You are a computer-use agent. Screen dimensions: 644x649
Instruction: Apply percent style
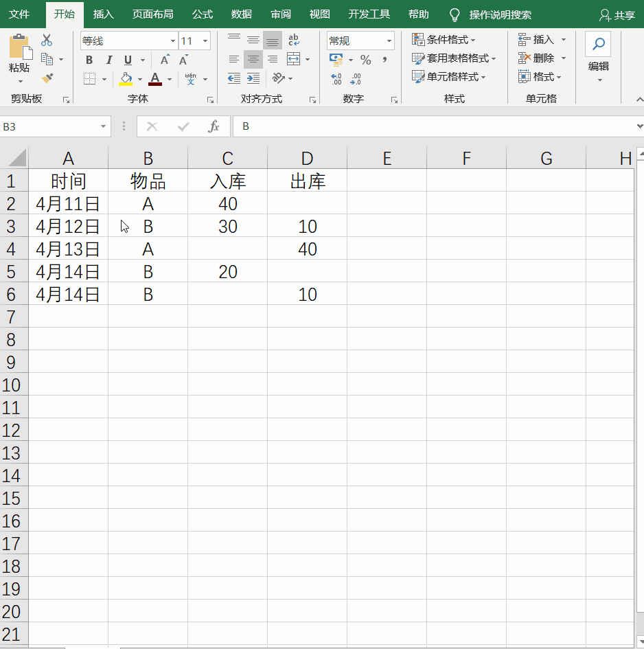pyautogui.click(x=365, y=60)
